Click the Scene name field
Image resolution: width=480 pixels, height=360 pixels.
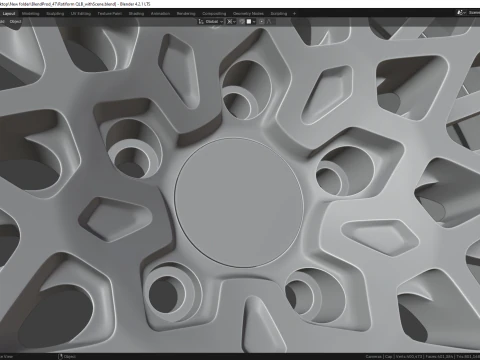pyautogui.click(x=473, y=13)
